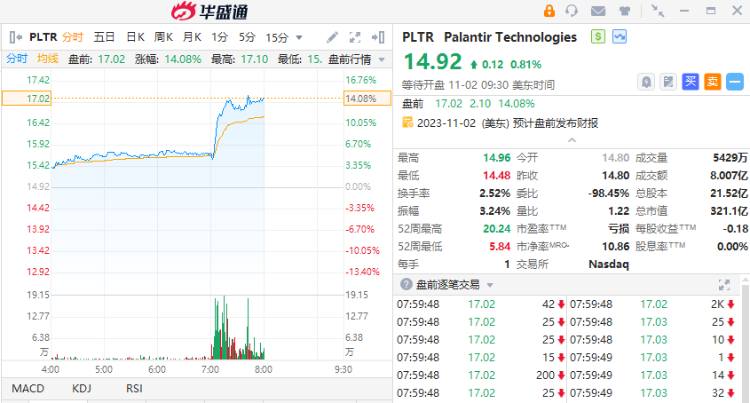
Task: Open customer service headset icon
Action: pos(573,11)
